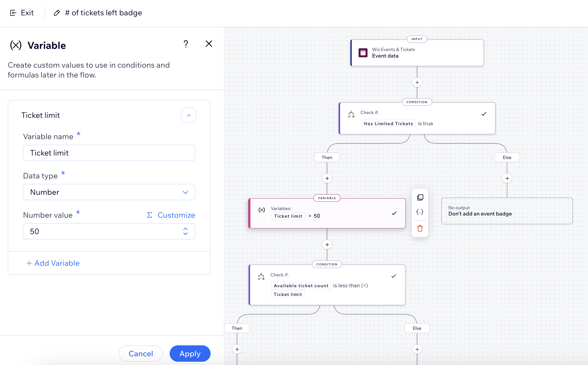Screen dimensions: 588x365
Task: Add step below Event data input
Action: (x=417, y=82)
